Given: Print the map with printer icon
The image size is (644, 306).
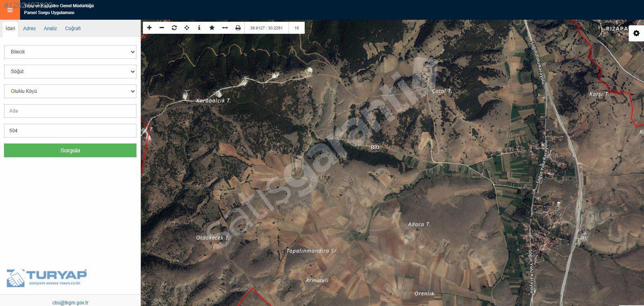Looking at the screenshot, I should pyautogui.click(x=238, y=28).
